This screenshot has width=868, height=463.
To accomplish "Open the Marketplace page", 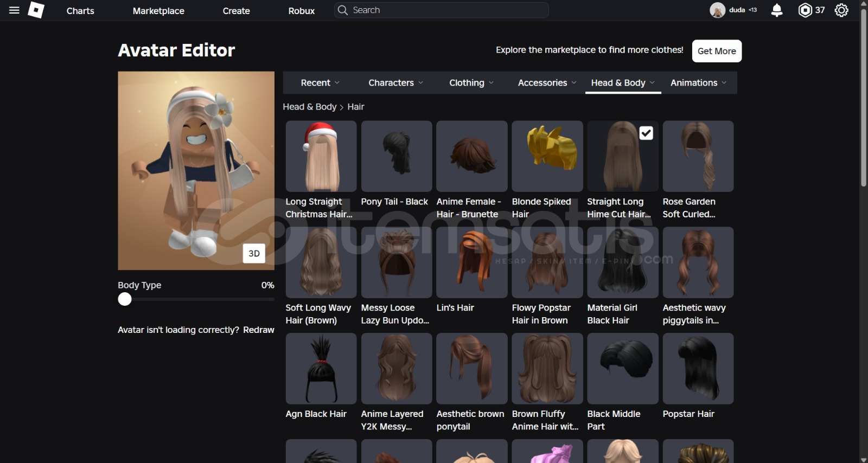I will point(158,11).
